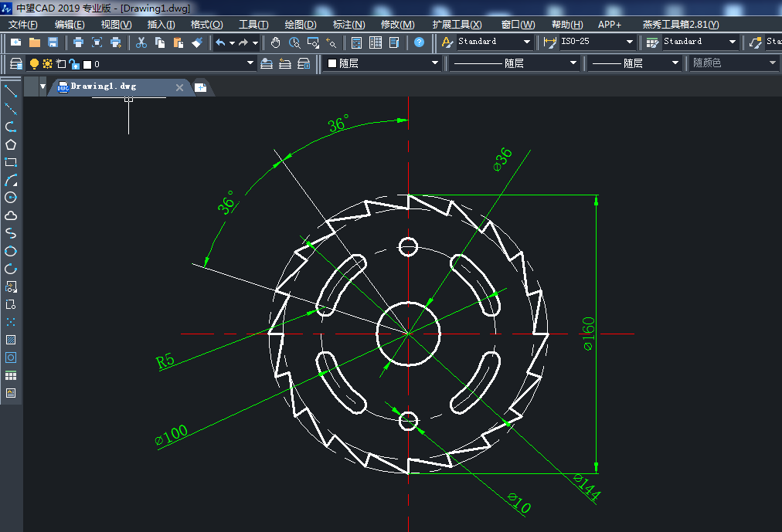Image resolution: width=782 pixels, height=532 pixels.
Task: Redo the last undone action
Action: point(243,42)
